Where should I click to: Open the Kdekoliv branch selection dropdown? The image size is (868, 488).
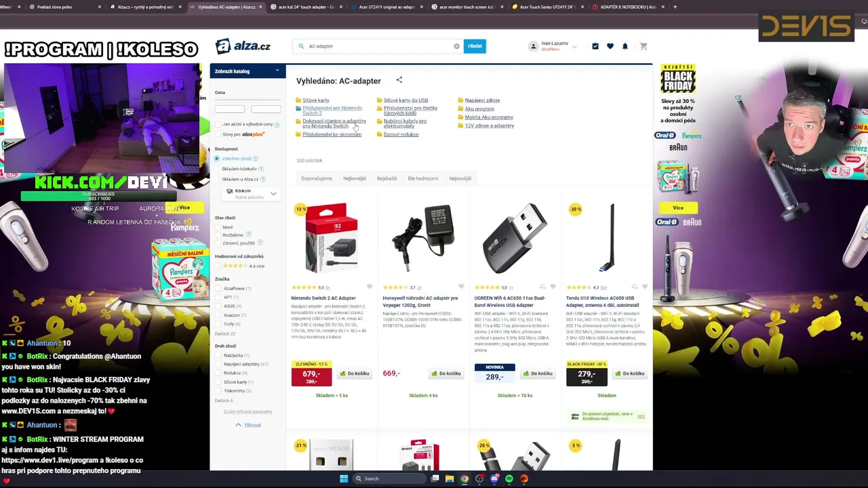click(251, 193)
